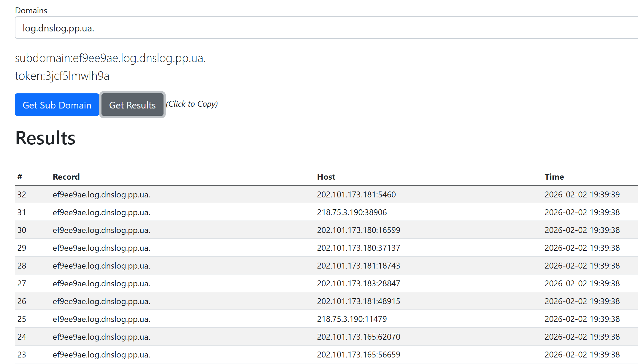
Task: Click the Get Sub Domain button
Action: pos(57,105)
